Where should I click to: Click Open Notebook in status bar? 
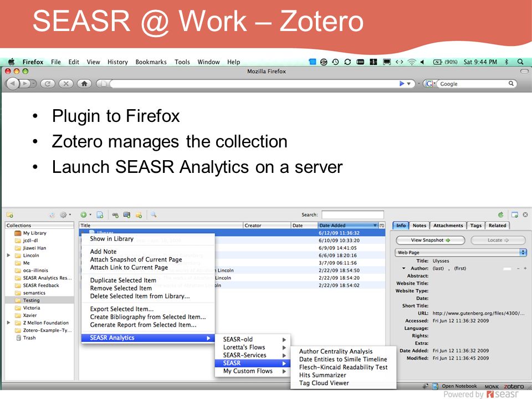459,386
